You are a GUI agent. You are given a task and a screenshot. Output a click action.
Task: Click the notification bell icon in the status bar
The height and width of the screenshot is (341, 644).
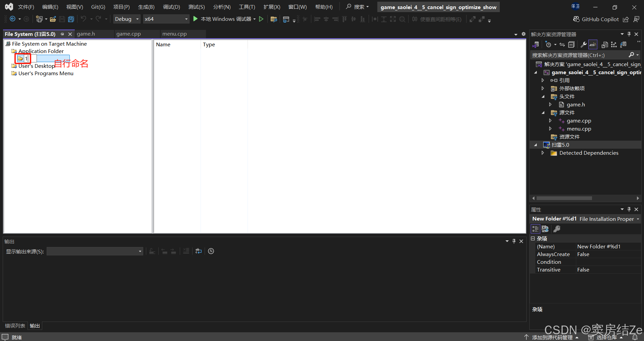[636, 338]
